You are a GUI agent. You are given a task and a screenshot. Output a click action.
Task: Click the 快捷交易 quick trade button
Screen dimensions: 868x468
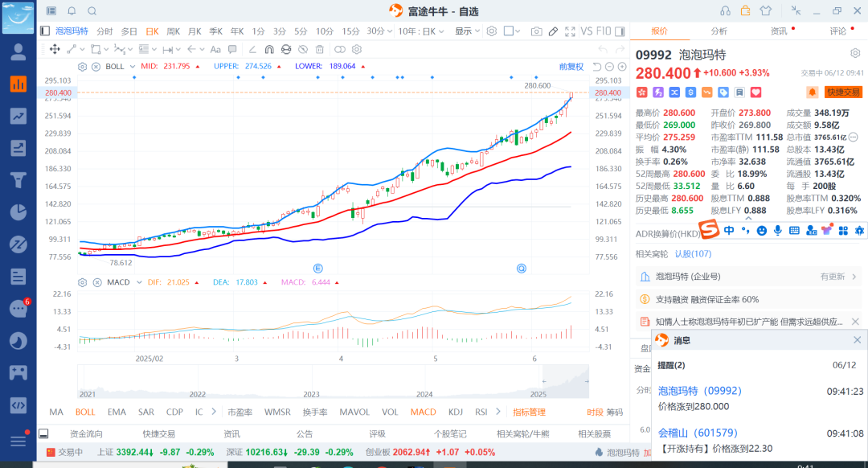click(842, 92)
